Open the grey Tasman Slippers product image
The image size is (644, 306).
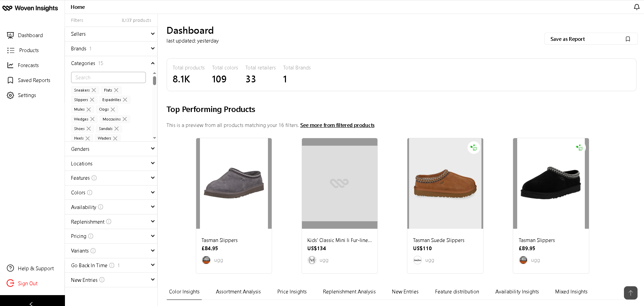[x=234, y=183]
